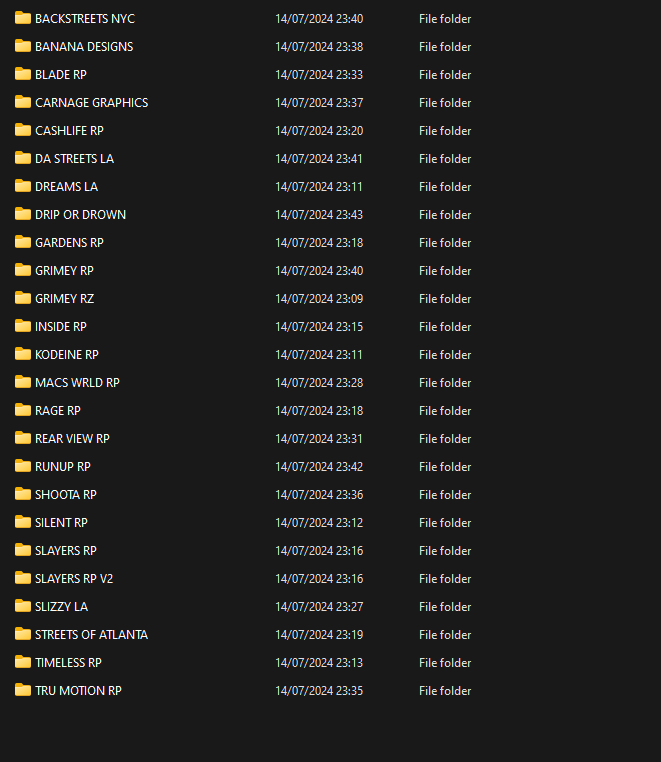Click the date '14/07/2024 23:35'
The image size is (661, 762).
tap(319, 691)
